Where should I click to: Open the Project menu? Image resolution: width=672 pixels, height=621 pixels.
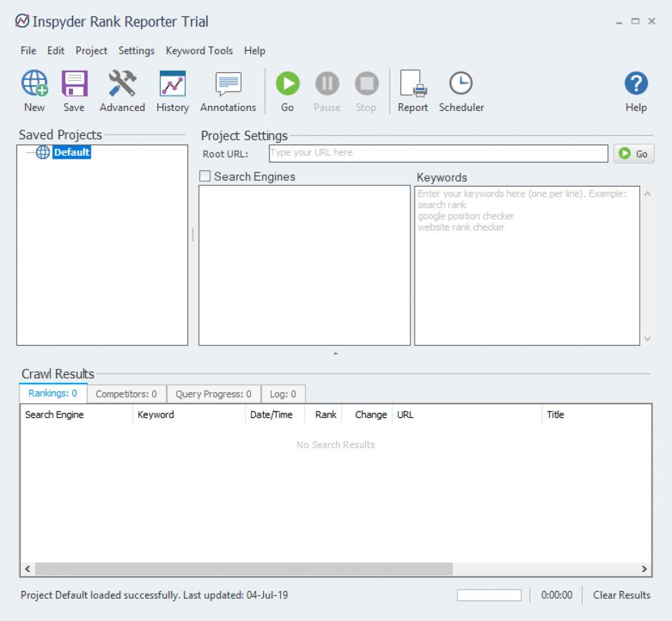coord(92,51)
